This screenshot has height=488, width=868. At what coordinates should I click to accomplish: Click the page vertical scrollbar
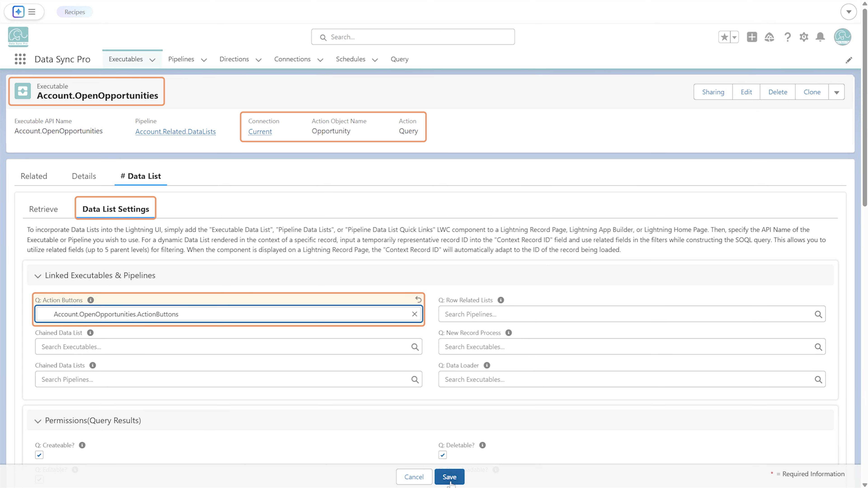coord(865,108)
